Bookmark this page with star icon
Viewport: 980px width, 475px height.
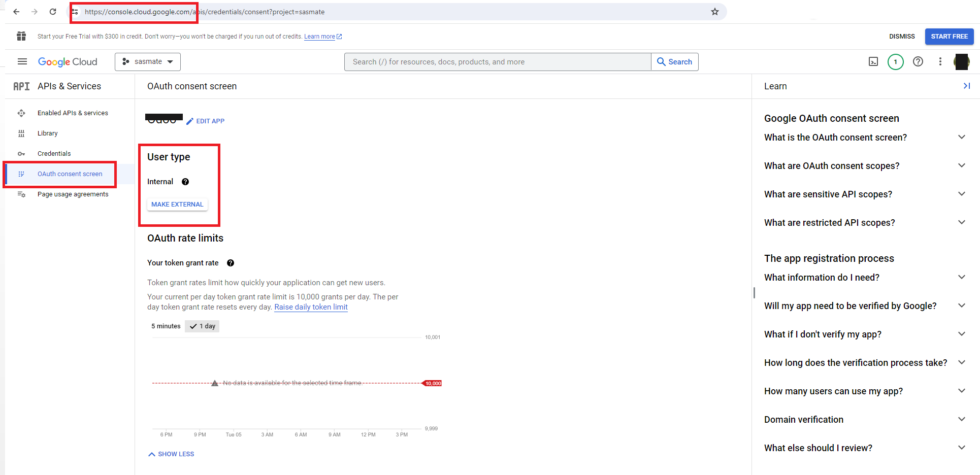coord(714,12)
